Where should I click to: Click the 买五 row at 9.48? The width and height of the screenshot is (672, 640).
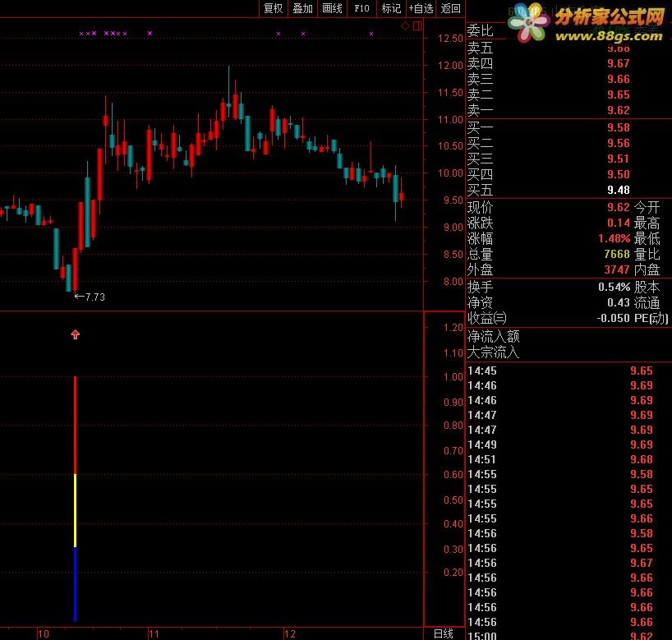coord(569,190)
